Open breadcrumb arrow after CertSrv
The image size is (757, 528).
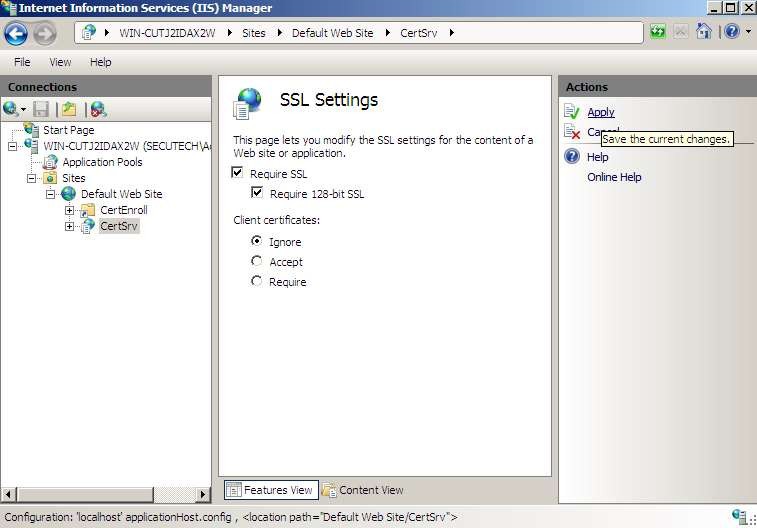coord(452,33)
